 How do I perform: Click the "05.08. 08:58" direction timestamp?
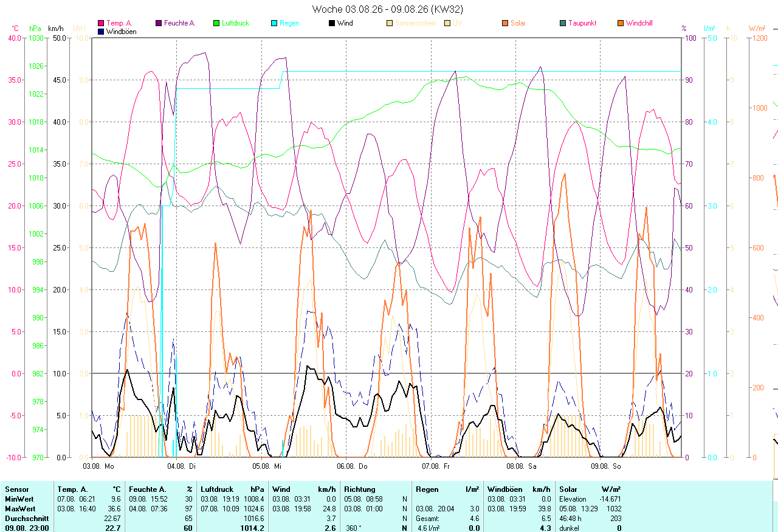(x=363, y=499)
